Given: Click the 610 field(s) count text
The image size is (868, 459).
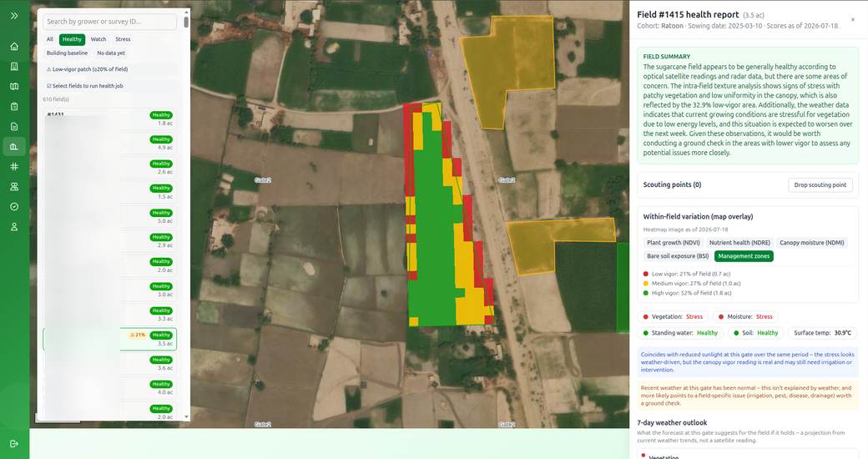Looking at the screenshot, I should pos(56,99).
